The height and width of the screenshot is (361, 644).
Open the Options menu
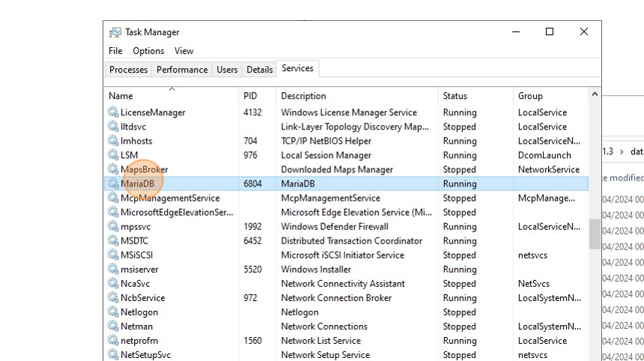point(148,51)
